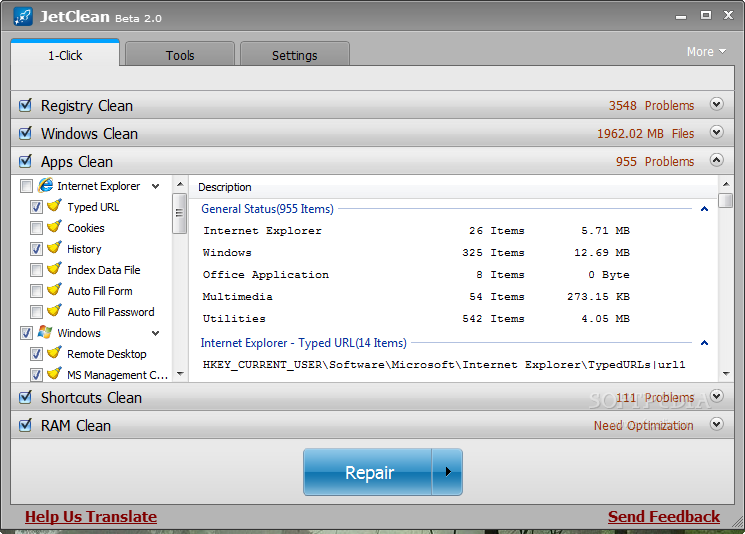
Task: Collapse Internet Explorer - Typed URL(14 Items) group
Action: (x=705, y=343)
